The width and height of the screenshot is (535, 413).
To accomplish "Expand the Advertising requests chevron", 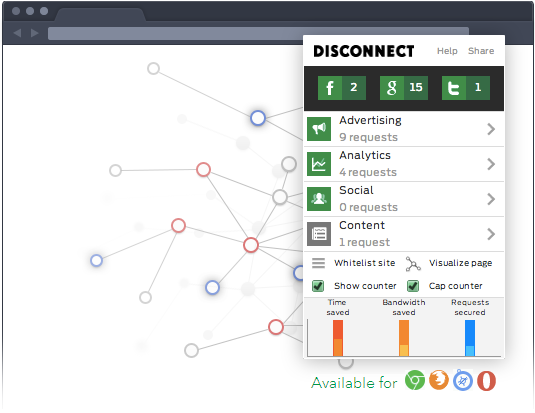I will pos(491,129).
